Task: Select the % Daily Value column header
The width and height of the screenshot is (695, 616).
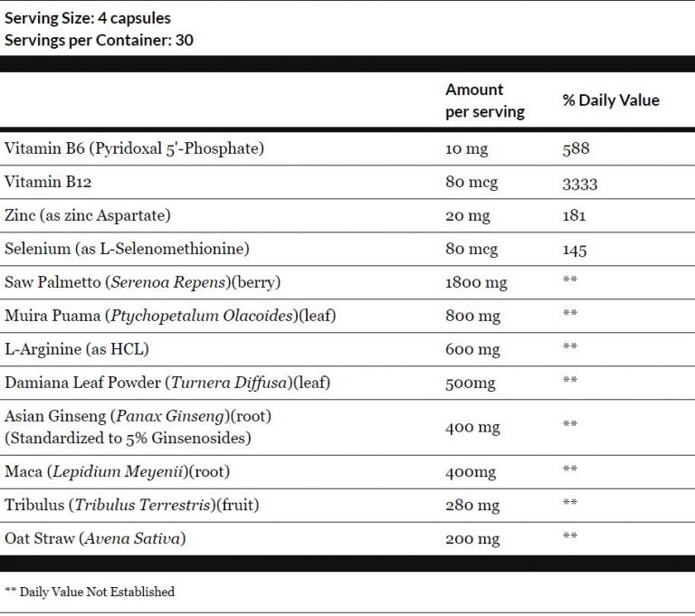Action: tap(611, 100)
